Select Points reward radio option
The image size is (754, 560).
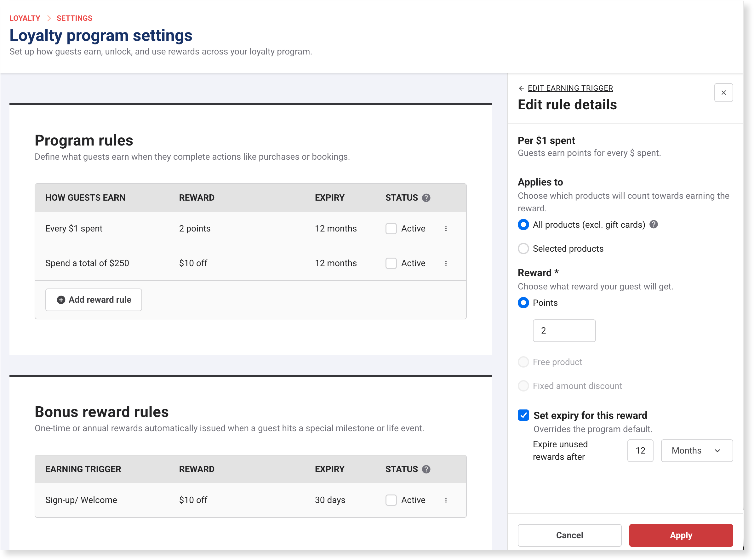coord(523,303)
